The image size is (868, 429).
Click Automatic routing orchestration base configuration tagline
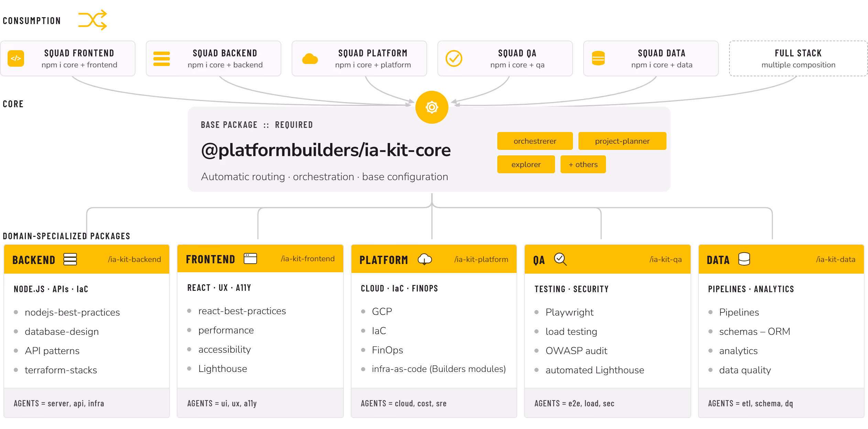point(325,177)
